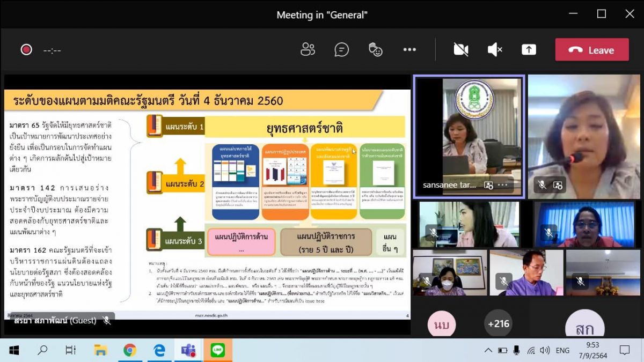
Task: Click the นบ participant avatar
Action: pos(442,324)
